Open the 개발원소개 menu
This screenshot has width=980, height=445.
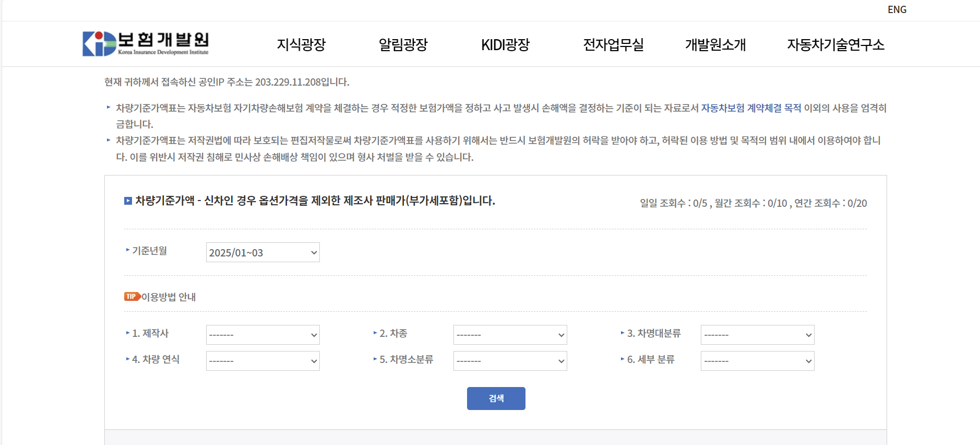(715, 45)
